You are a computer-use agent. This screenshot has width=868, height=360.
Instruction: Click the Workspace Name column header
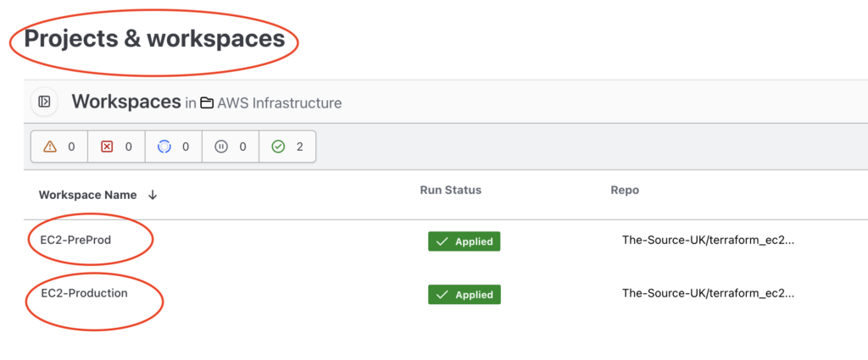87,195
